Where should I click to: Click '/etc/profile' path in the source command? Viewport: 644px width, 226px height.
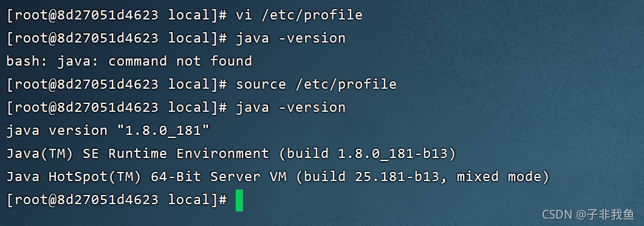[x=346, y=84]
